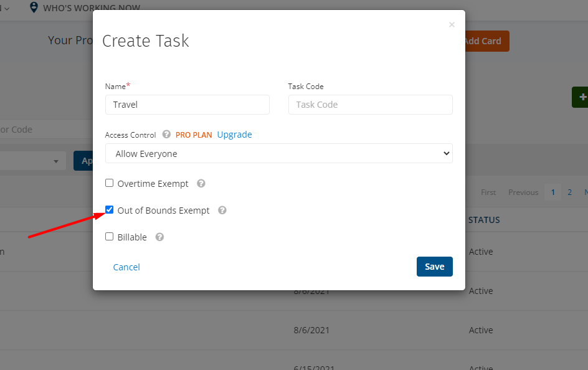Screen dimensions: 588x370
Task: Click the Upgrade link for Pro Plan
Action: click(234, 135)
